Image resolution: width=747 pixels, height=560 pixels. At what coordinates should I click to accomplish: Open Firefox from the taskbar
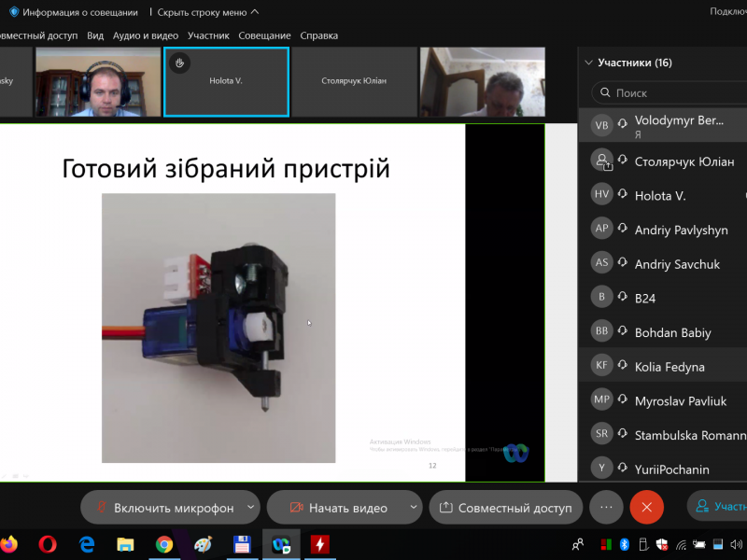(x=9, y=544)
